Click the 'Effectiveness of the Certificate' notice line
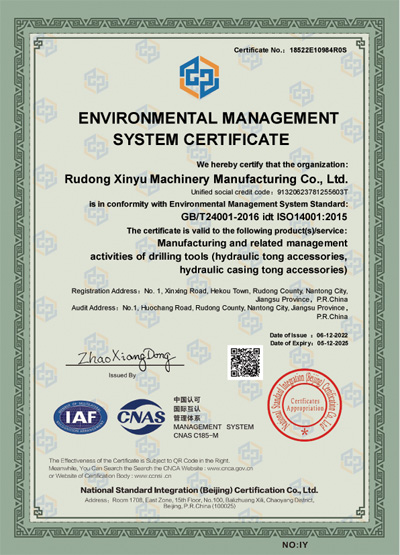 click(x=139, y=460)
